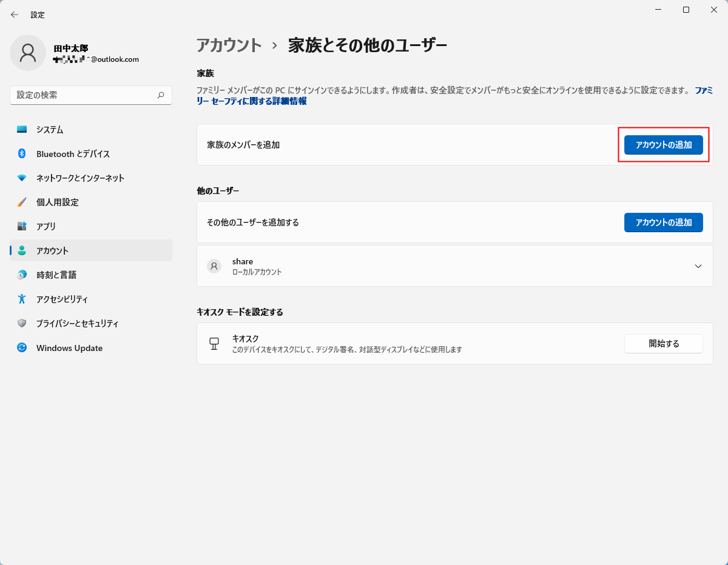Open プライバシーとセキュリティ page
This screenshot has height=565, width=728.
91,323
